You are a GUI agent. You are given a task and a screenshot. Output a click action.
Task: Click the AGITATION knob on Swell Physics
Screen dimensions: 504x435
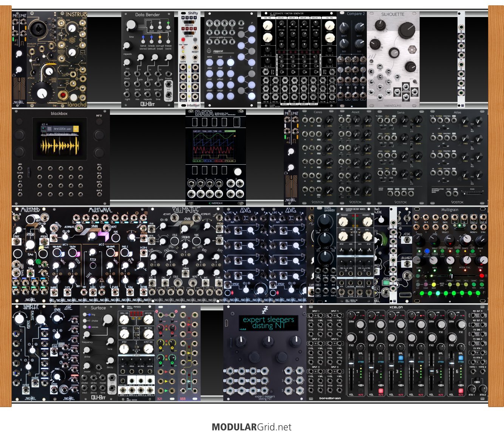point(148,320)
